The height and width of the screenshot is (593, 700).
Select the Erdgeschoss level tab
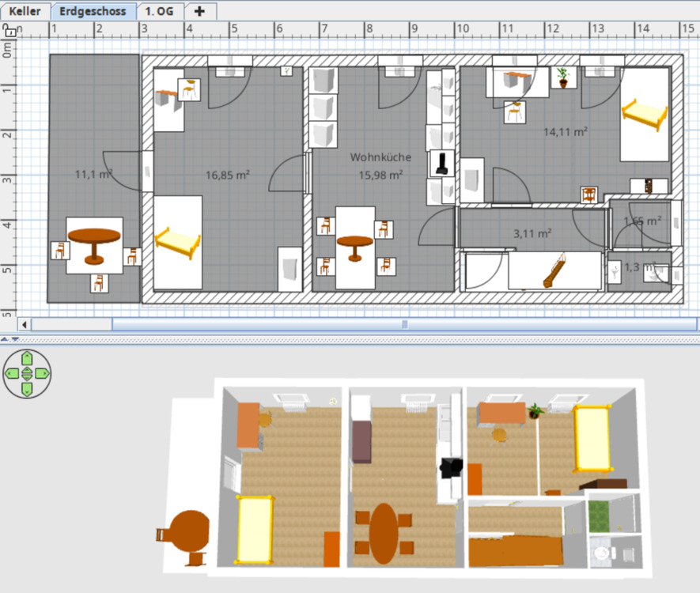pos(94,11)
